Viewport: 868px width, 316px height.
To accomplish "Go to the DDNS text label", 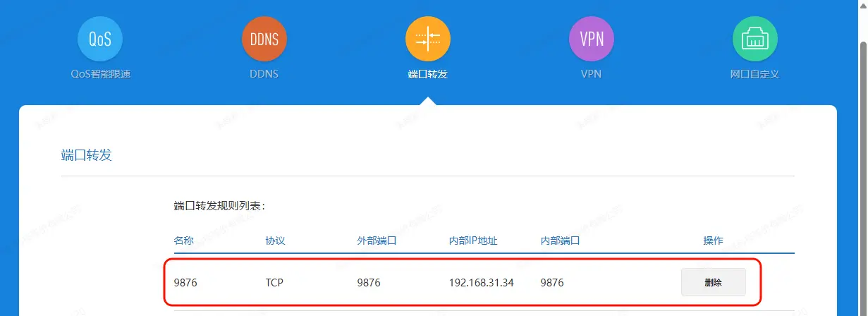I will tap(264, 74).
